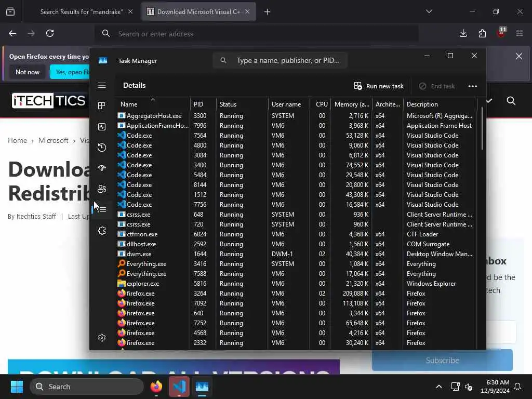
Task: Select dllhost.exe process row
Action: point(297,244)
